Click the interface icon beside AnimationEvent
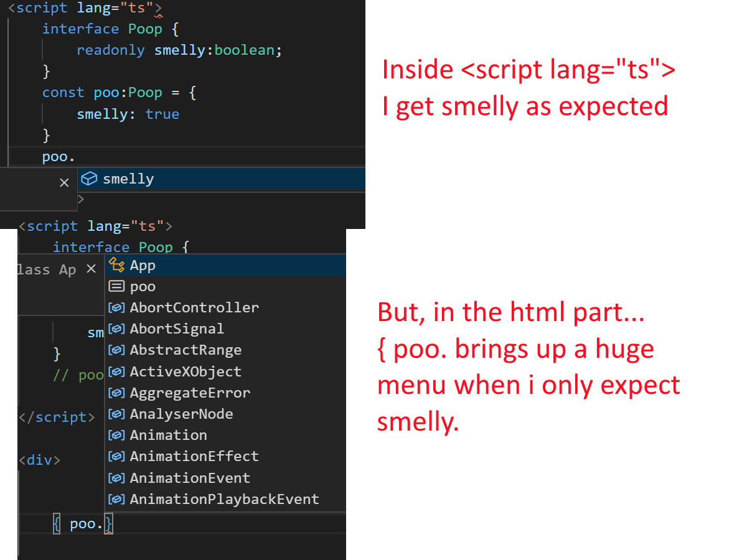Viewport: 747px width, 560px height. [x=116, y=477]
